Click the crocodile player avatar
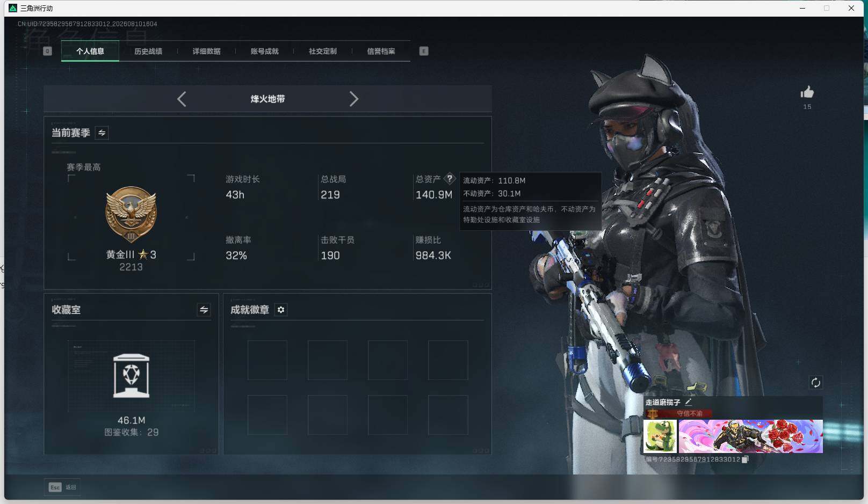The image size is (868, 504). pos(660,436)
